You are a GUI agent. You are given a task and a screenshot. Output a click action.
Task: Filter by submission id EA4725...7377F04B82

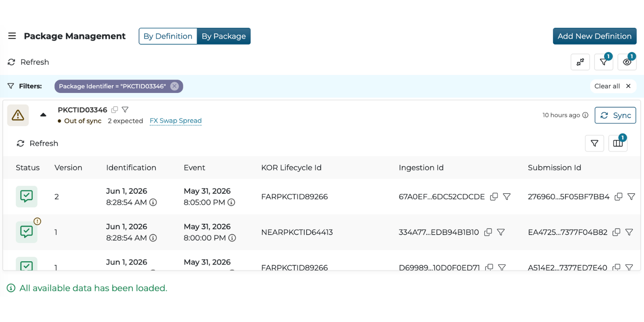629,232
